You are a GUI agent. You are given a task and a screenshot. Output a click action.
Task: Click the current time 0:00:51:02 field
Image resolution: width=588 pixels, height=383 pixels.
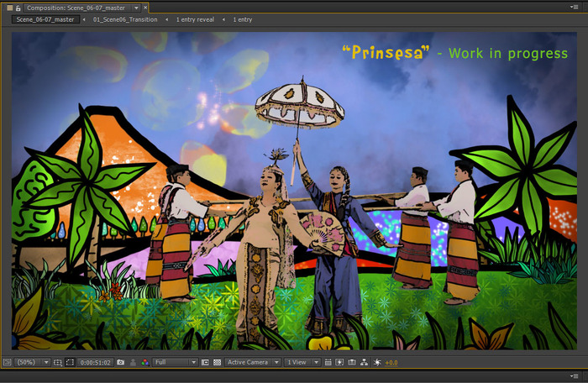coord(96,362)
